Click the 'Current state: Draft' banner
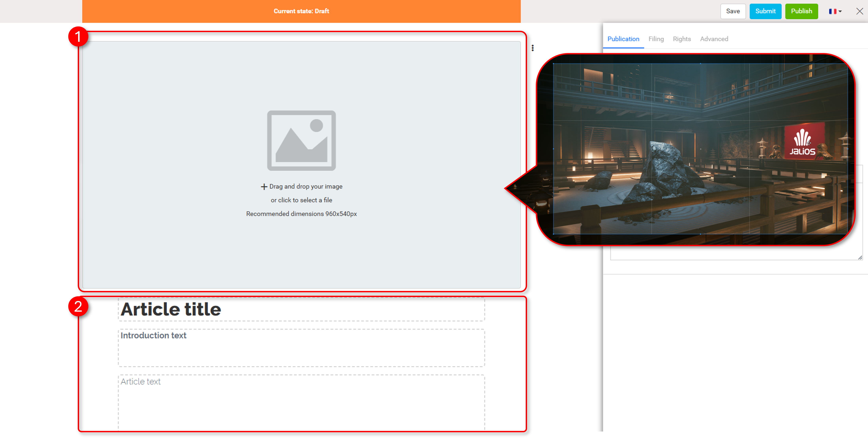Image resolution: width=868 pixels, height=438 pixels. tap(301, 11)
